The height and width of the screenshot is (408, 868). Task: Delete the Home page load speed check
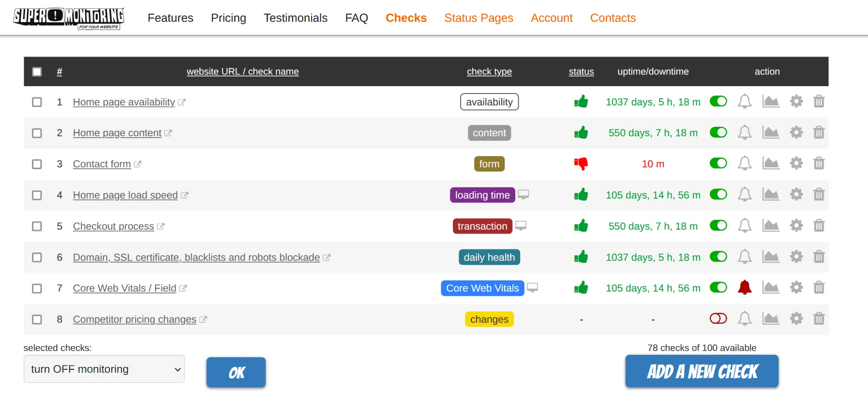pyautogui.click(x=819, y=194)
